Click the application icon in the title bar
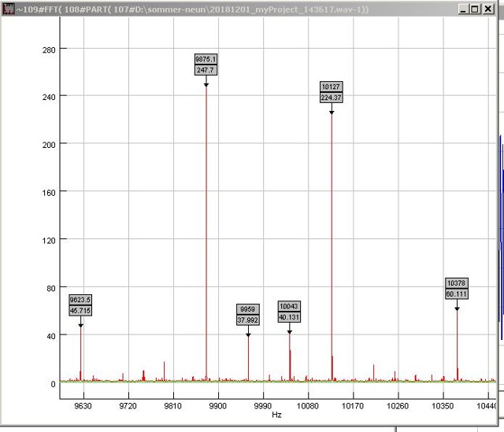This screenshot has width=504, height=432. pos(9,8)
